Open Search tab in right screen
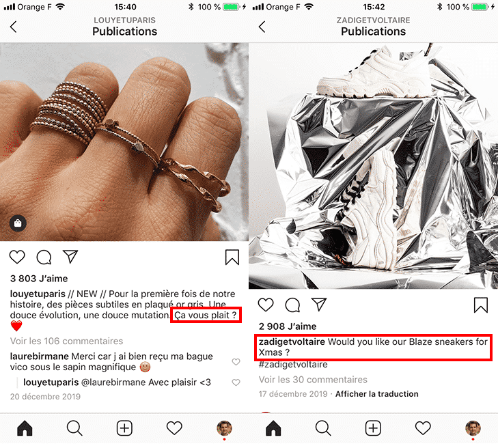Viewport: 498px width, 448px height. point(323,428)
